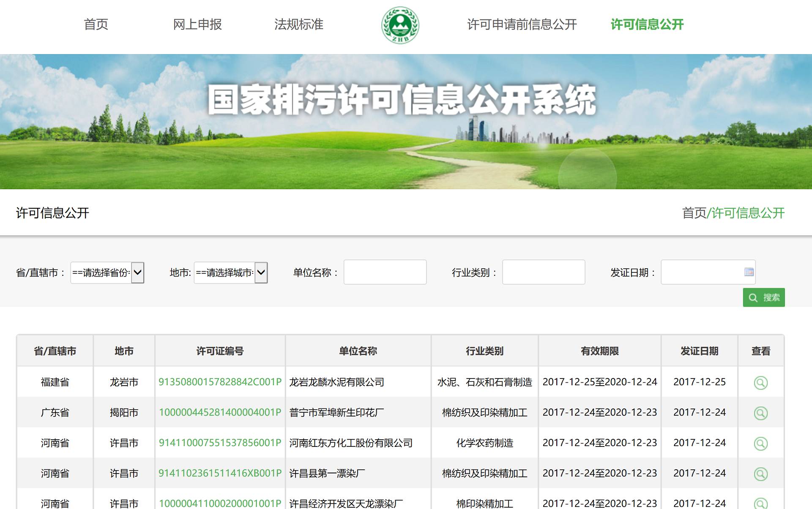Open view icon for 河南红东方化工股份有限公司
The height and width of the screenshot is (509, 812).
pyautogui.click(x=760, y=443)
